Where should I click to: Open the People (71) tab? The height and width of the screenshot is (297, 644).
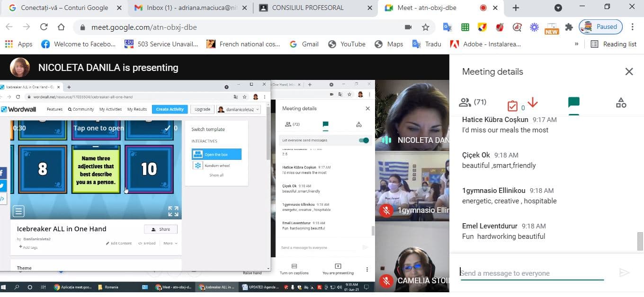click(x=473, y=103)
